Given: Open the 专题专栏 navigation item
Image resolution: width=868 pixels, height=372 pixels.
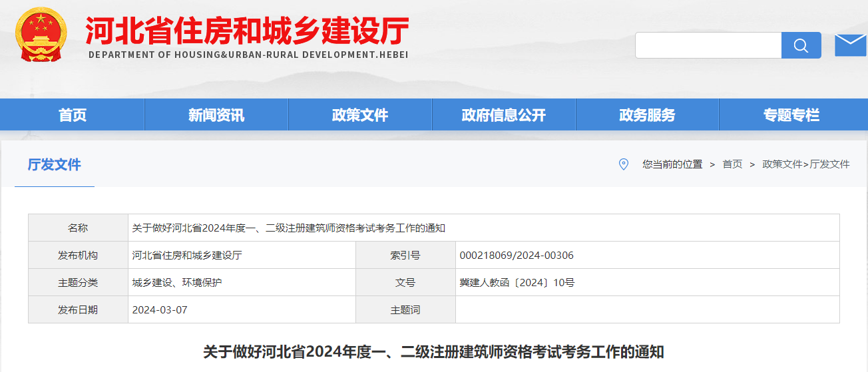Looking at the screenshot, I should [x=791, y=115].
